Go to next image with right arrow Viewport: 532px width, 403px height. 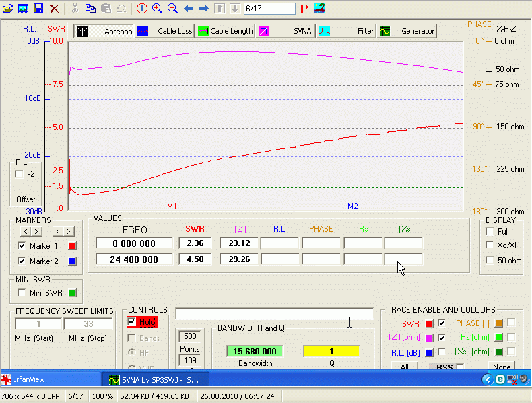pos(203,8)
